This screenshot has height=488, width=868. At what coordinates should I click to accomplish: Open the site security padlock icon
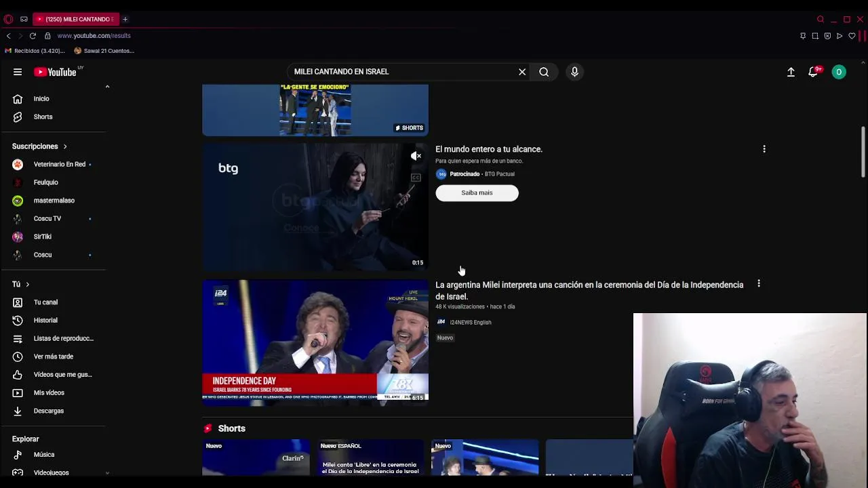47,36
